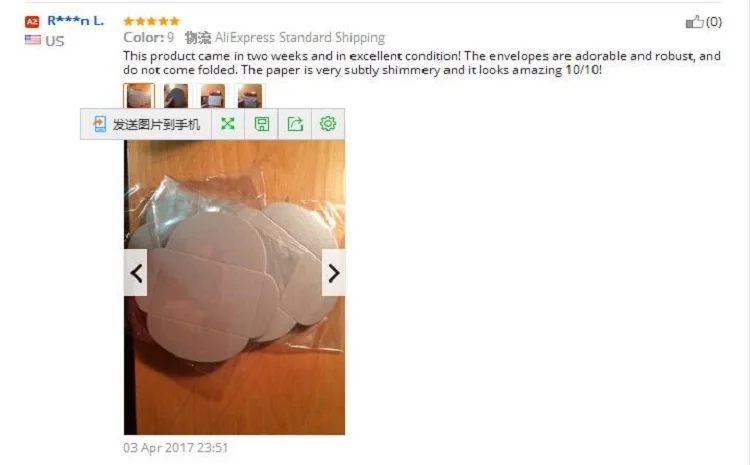The image size is (750, 465).
Task: Open the image in fullscreen view
Action: 228,124
